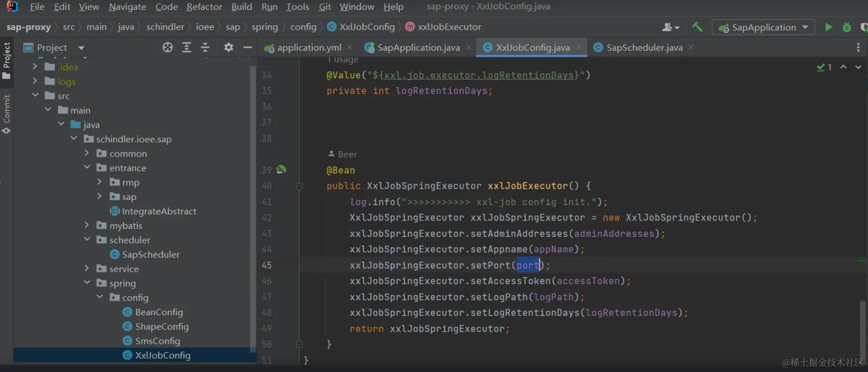Collapse the main folder
868x372 pixels.
coord(48,110)
